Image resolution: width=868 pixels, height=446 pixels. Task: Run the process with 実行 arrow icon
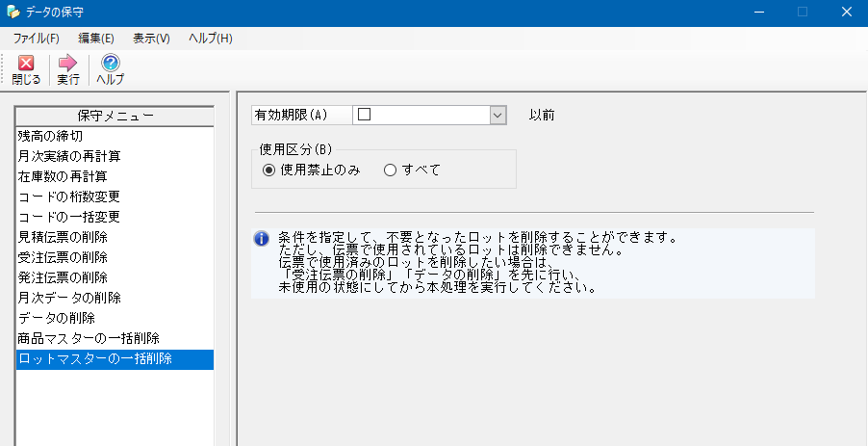[x=68, y=64]
